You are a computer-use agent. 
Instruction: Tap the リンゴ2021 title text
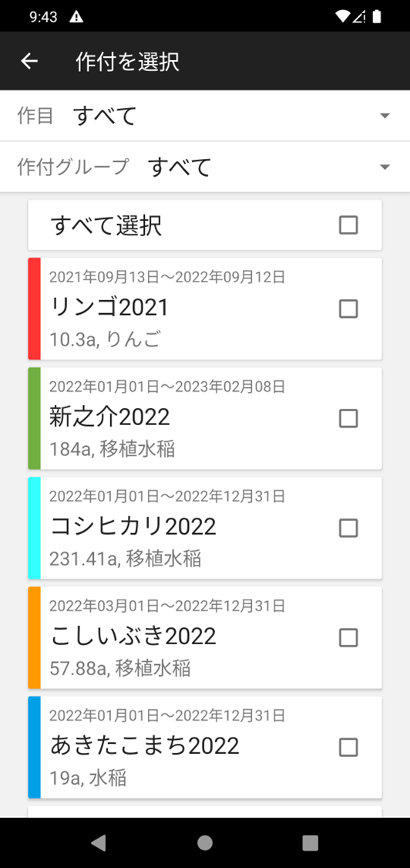click(x=109, y=307)
